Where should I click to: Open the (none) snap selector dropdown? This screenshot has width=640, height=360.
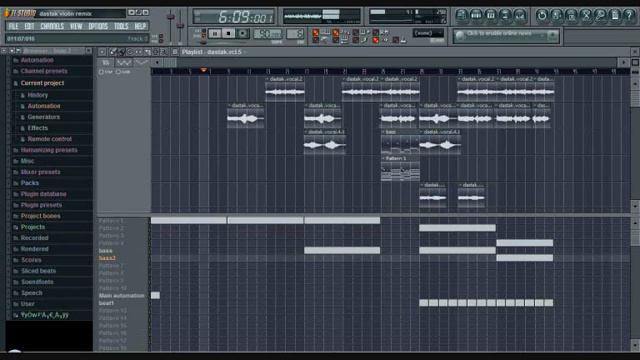pyautogui.click(x=428, y=33)
